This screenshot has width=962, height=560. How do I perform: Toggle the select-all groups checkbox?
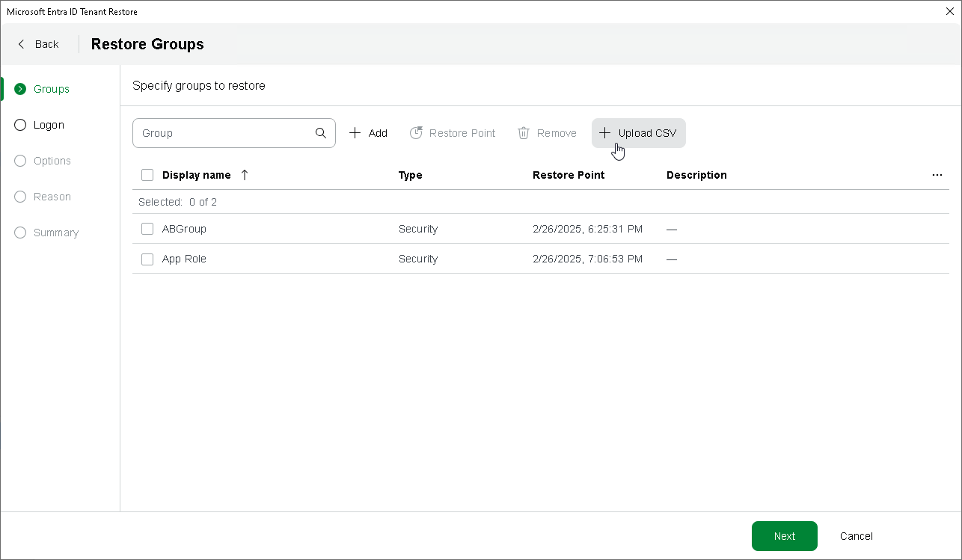coord(147,175)
